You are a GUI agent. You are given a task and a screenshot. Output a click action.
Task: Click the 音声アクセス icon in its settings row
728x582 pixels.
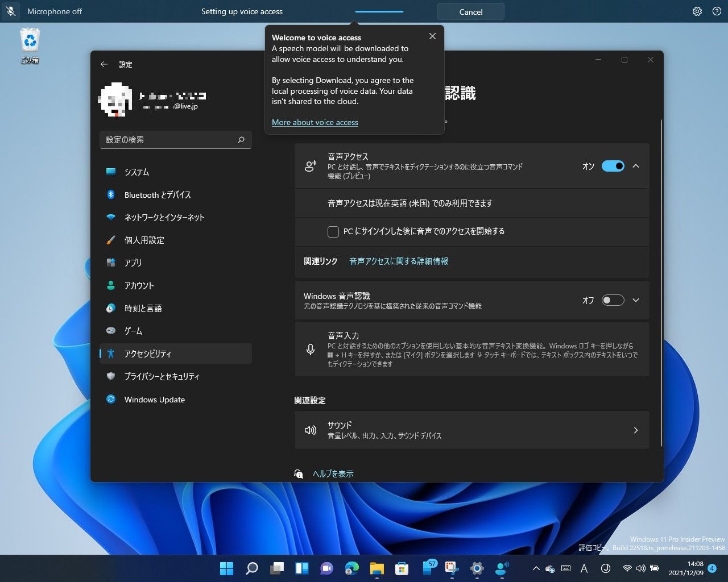tap(311, 166)
